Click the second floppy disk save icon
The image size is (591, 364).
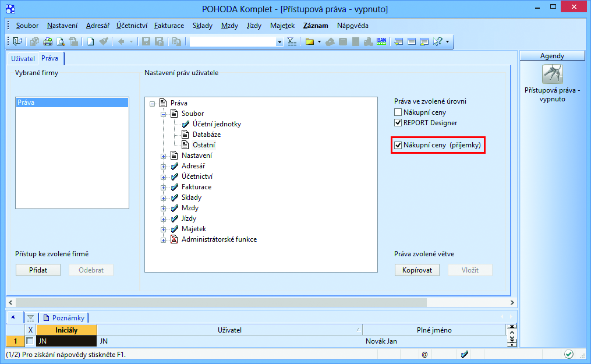coord(160,41)
